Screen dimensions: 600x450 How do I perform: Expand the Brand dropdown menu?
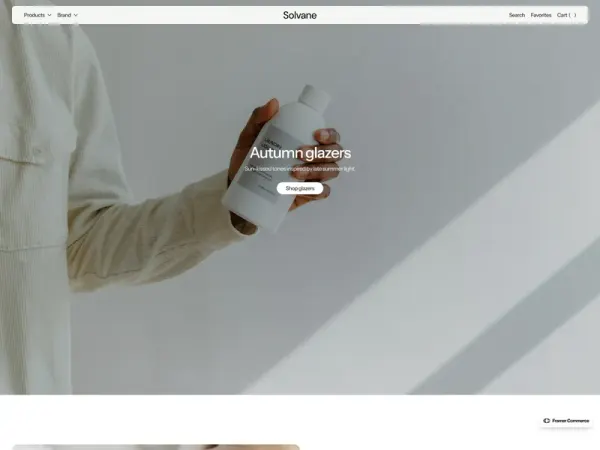[67, 15]
